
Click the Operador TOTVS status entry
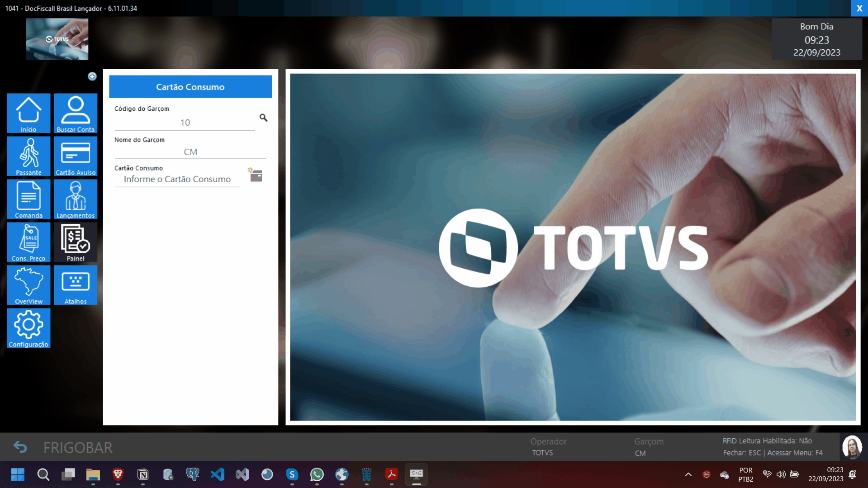point(548,447)
